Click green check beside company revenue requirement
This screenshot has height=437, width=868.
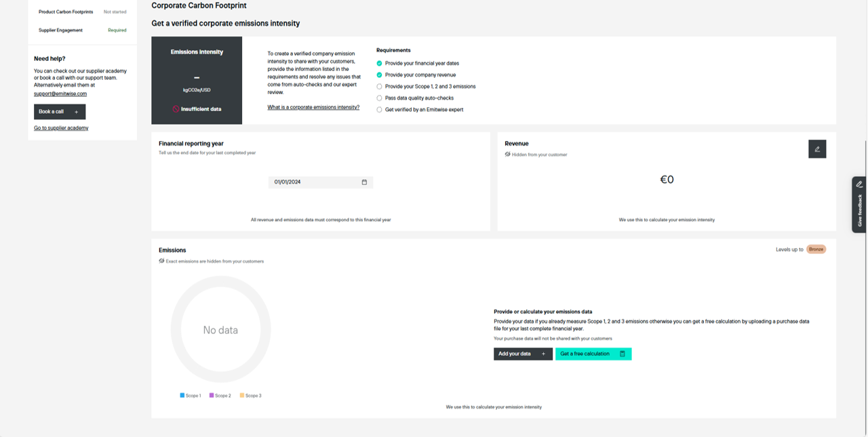[x=380, y=75]
